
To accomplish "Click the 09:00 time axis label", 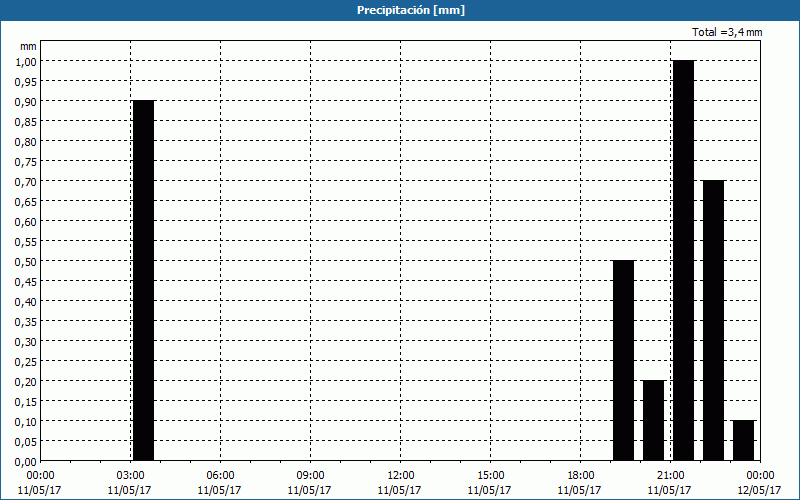I will (310, 476).
